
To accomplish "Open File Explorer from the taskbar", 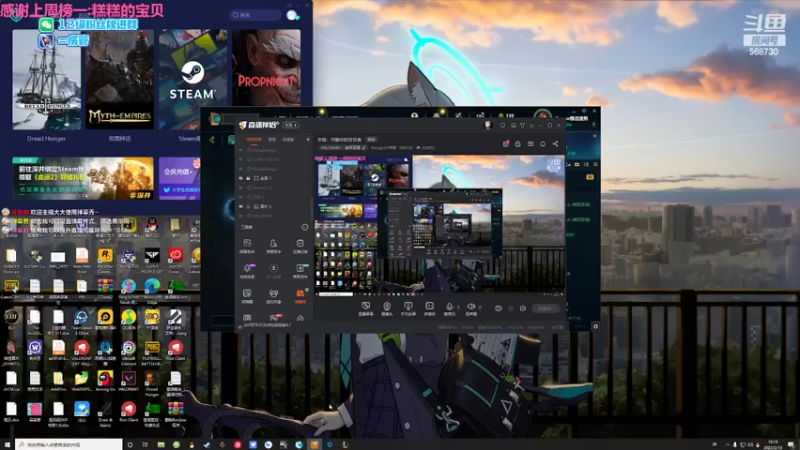I will [161, 445].
